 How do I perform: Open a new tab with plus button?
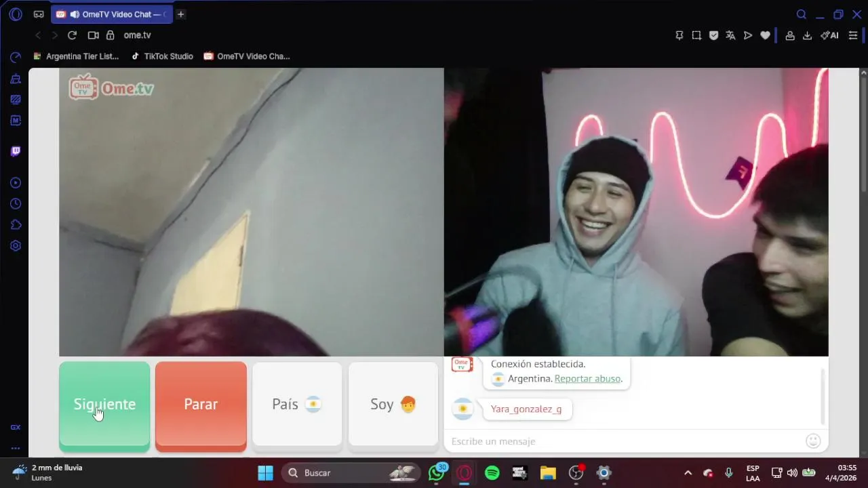(180, 14)
